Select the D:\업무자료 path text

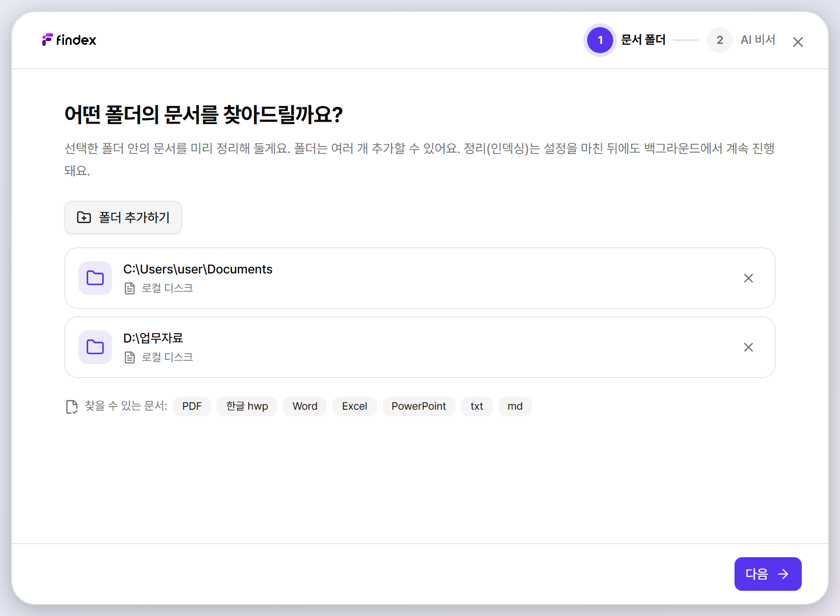coord(153,338)
